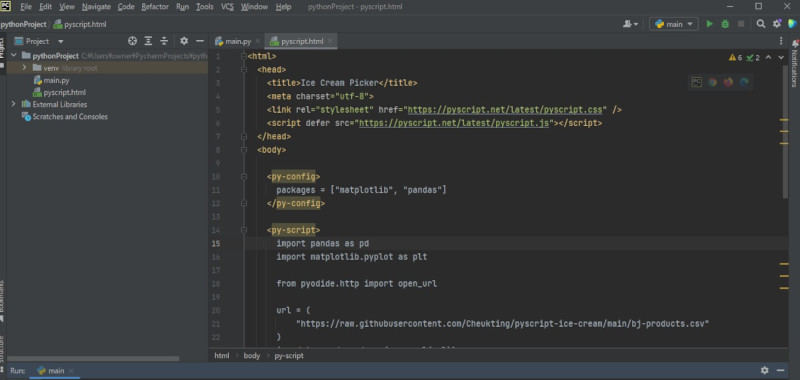Click pythonProject in navigation bar
The width and height of the screenshot is (800, 380).
(23, 24)
